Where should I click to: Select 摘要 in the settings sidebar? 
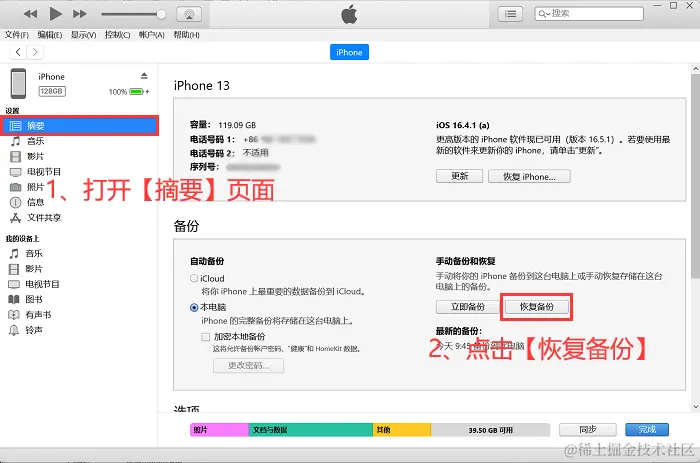point(79,125)
